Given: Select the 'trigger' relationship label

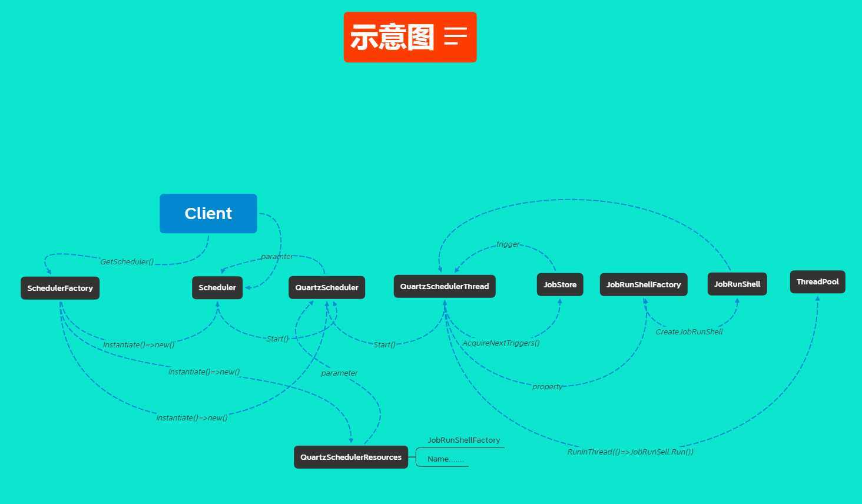Looking at the screenshot, I should click(508, 244).
